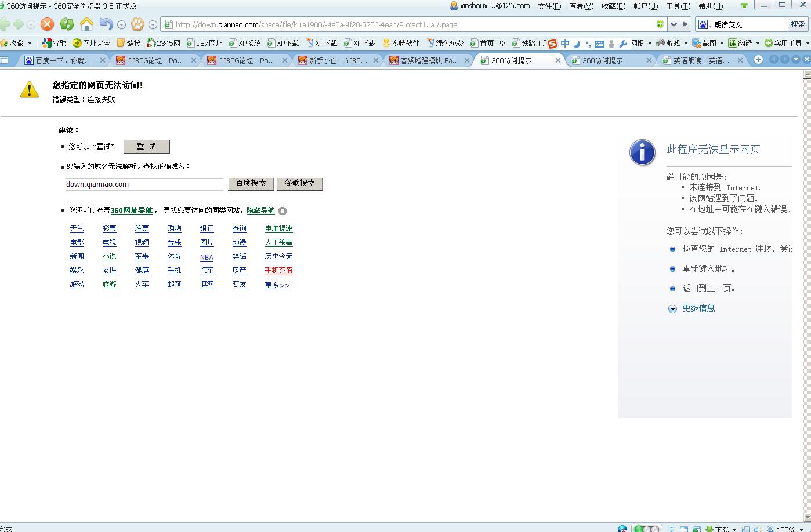Open a new tab with plus icon

758,60
